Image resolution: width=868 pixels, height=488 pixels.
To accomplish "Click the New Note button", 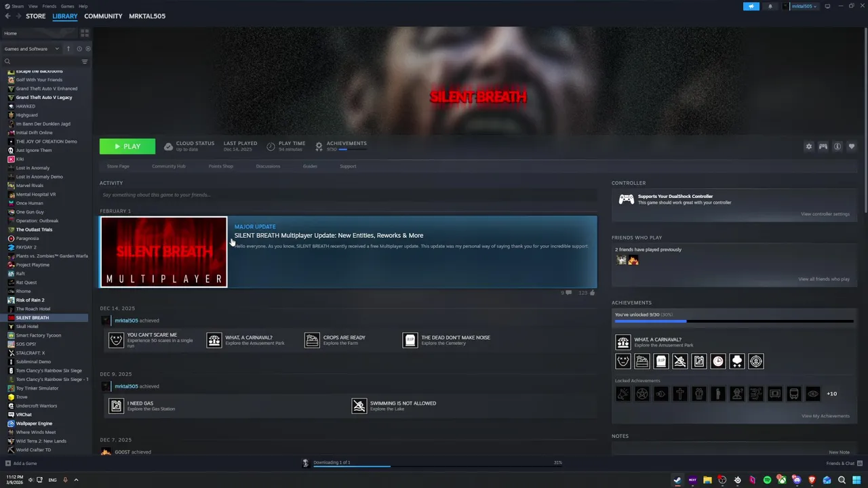I will [x=839, y=452].
